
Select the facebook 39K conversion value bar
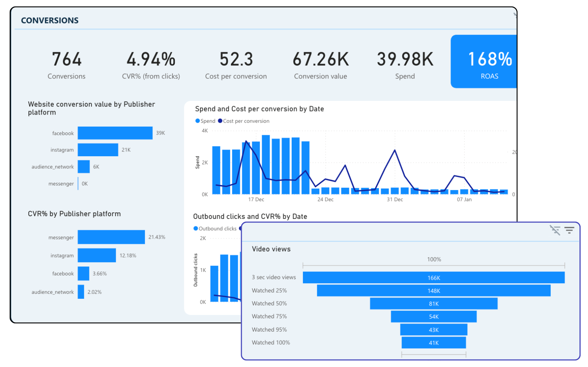(x=115, y=133)
